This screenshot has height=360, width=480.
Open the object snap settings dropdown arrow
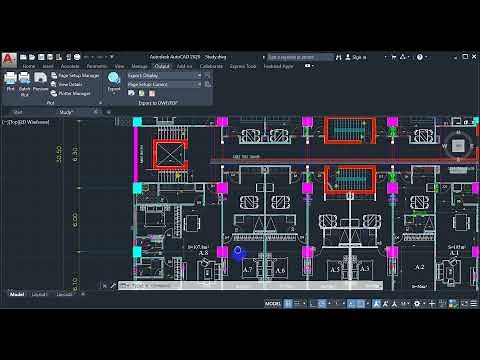pos(367,304)
